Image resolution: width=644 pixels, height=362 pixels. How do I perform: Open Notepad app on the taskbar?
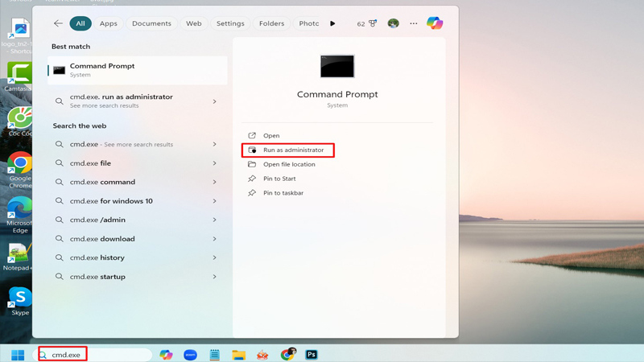pos(214,355)
